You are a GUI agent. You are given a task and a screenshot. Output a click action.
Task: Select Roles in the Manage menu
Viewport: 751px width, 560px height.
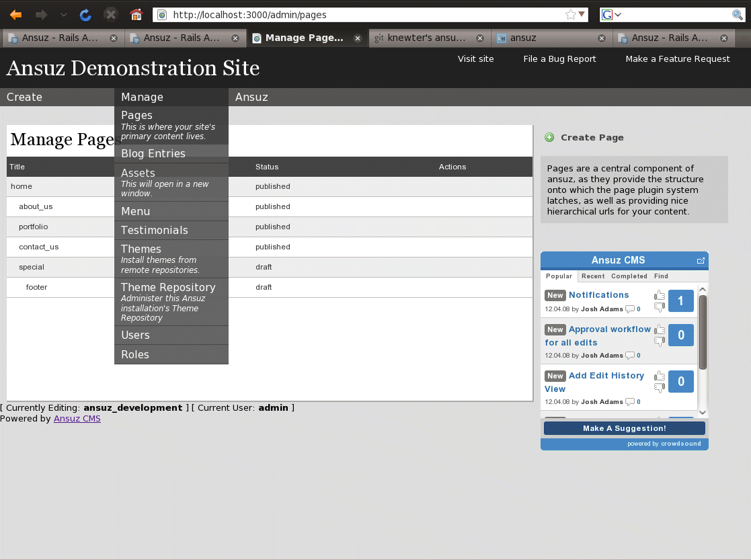[x=171, y=354]
